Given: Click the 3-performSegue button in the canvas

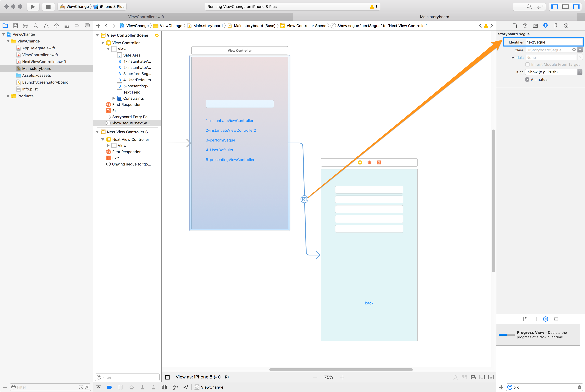Looking at the screenshot, I should 220,140.
